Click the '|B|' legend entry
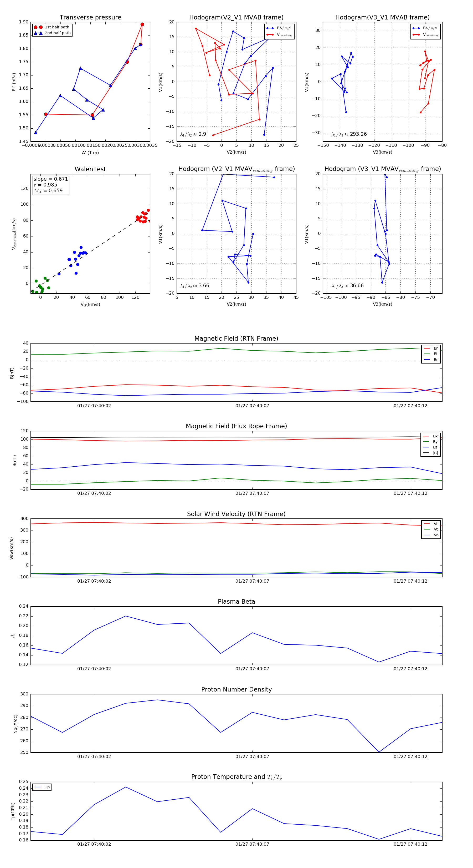Viewport: 473px width, 868px height. tap(431, 453)
